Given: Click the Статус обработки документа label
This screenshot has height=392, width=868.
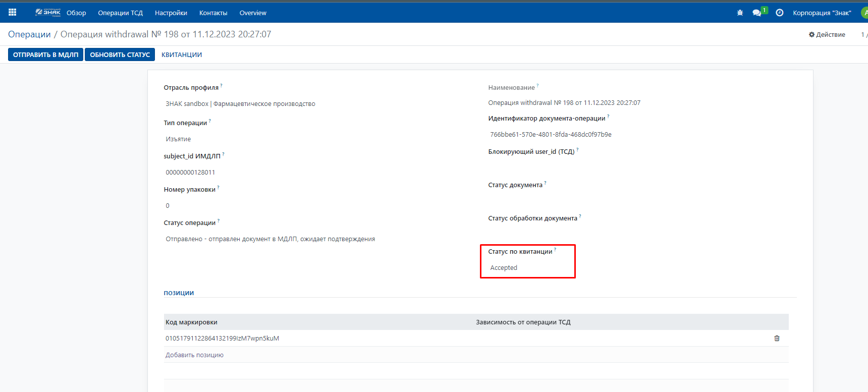Looking at the screenshot, I should click(x=532, y=218).
